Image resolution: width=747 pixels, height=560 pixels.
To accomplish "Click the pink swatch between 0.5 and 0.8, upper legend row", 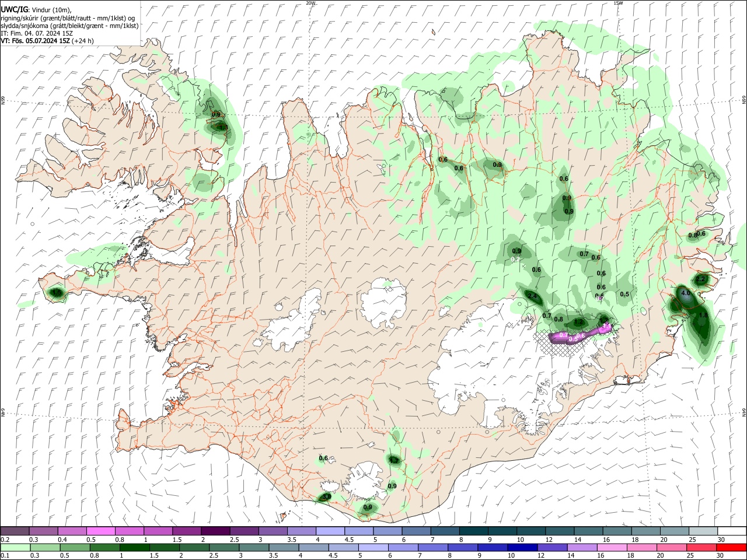I will 100,531.
